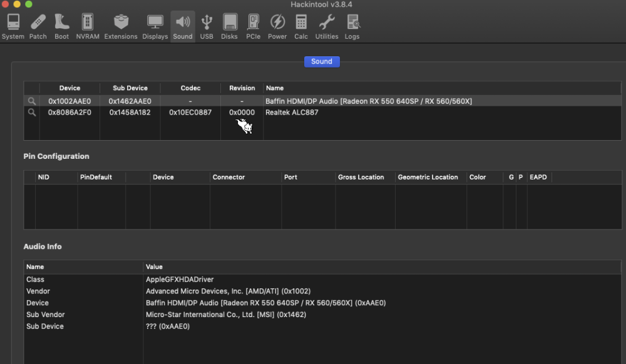Open the System toolbar section

[13, 27]
